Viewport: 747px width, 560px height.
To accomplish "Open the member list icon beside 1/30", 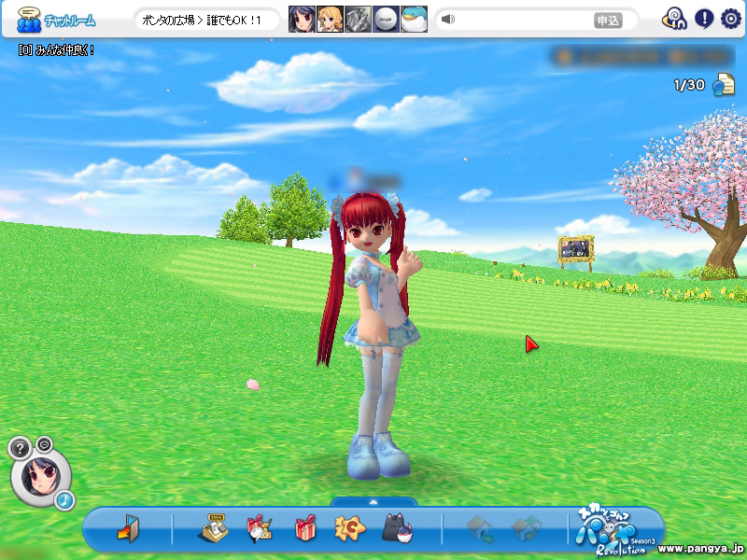I will pos(724,85).
